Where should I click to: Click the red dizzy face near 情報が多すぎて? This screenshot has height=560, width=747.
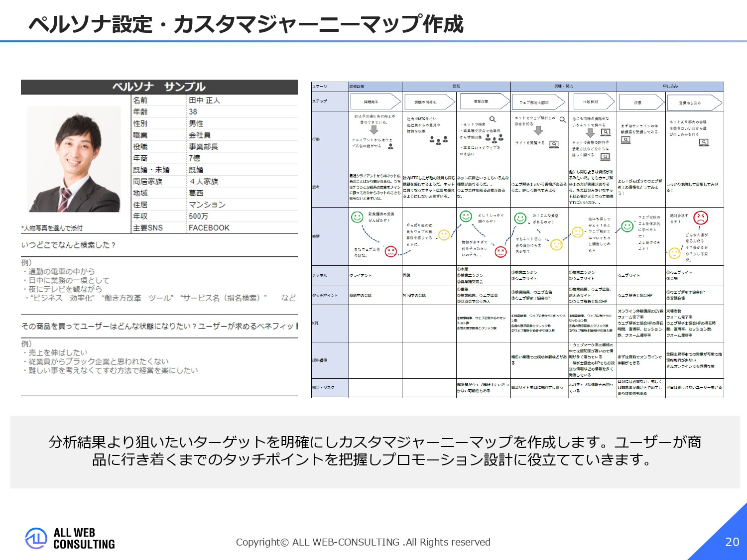coord(501,251)
